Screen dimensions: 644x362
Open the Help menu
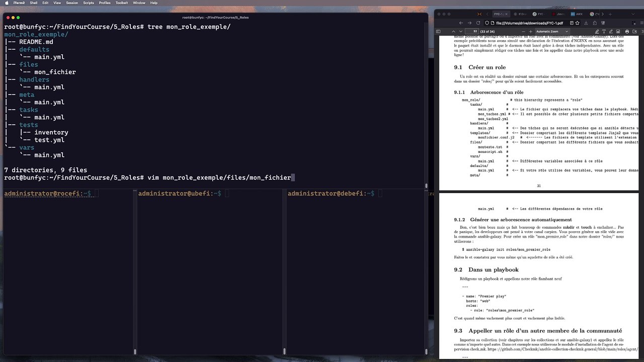pyautogui.click(x=154, y=3)
